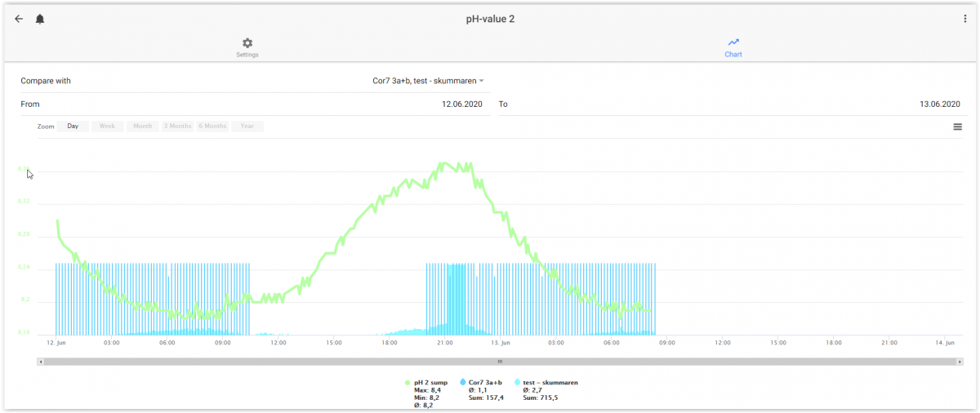Go back using the arrow icon

(19, 19)
